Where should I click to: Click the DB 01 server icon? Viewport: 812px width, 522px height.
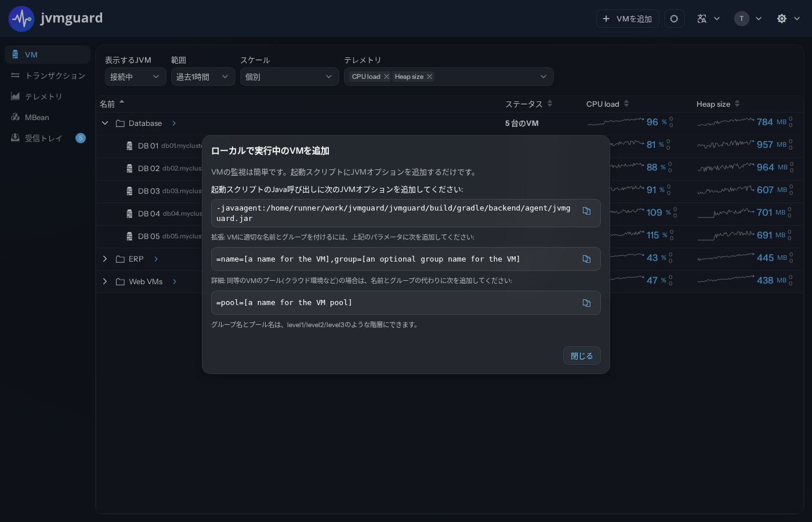coord(129,146)
